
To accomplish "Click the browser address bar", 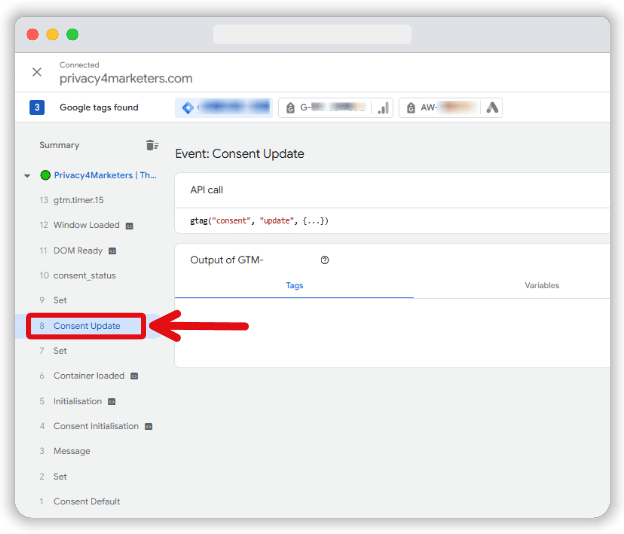I will click(312, 35).
